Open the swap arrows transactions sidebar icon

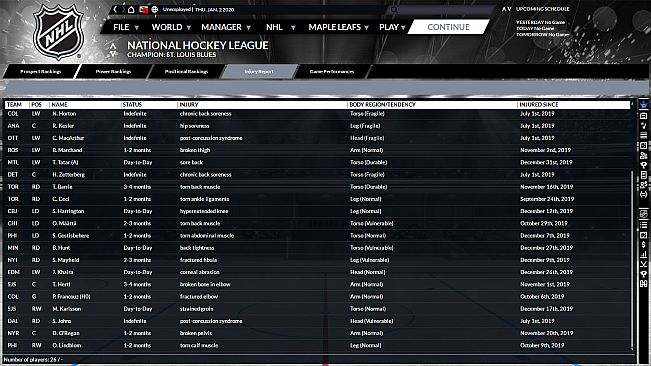click(x=644, y=194)
